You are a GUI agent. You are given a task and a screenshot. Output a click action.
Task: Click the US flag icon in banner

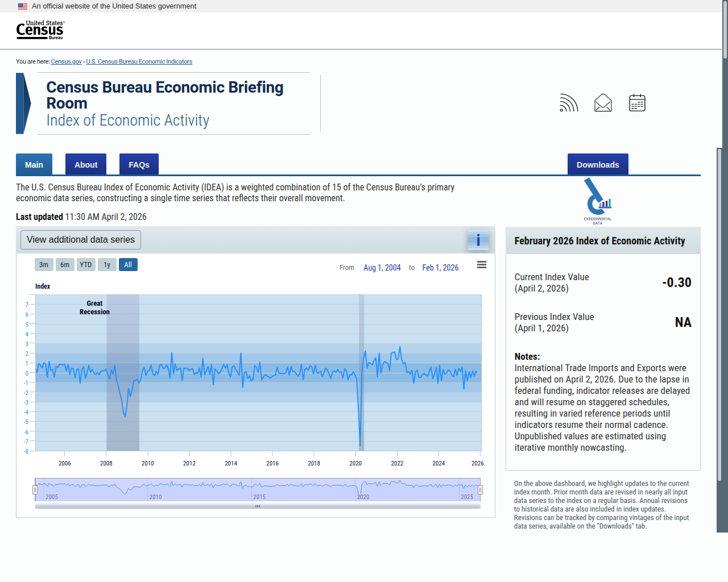[x=23, y=6]
